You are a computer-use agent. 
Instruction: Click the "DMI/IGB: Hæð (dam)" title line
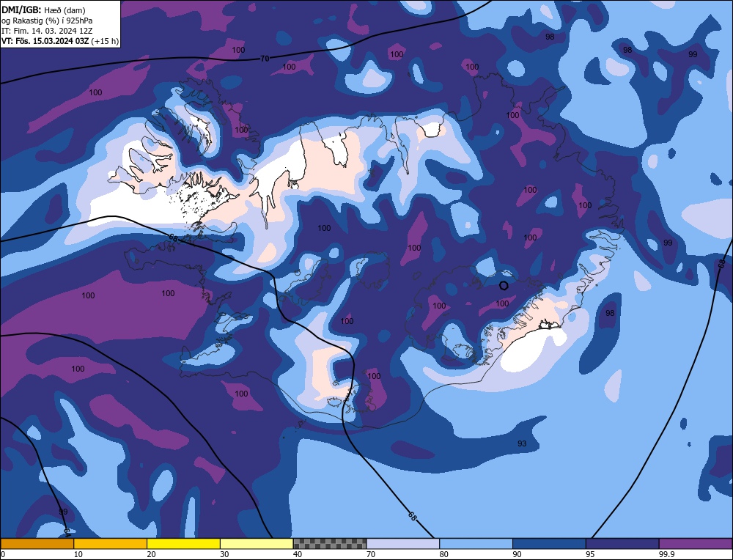43,10
